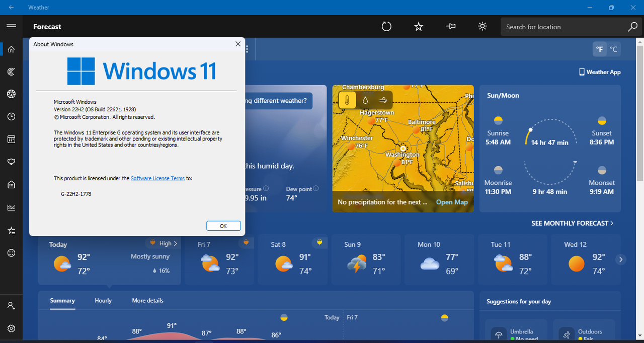Click Dew point info icon

pyautogui.click(x=316, y=188)
